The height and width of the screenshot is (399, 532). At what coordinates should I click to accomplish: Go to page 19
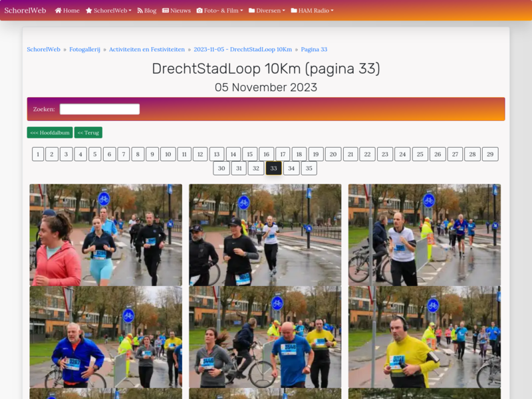[316, 154]
